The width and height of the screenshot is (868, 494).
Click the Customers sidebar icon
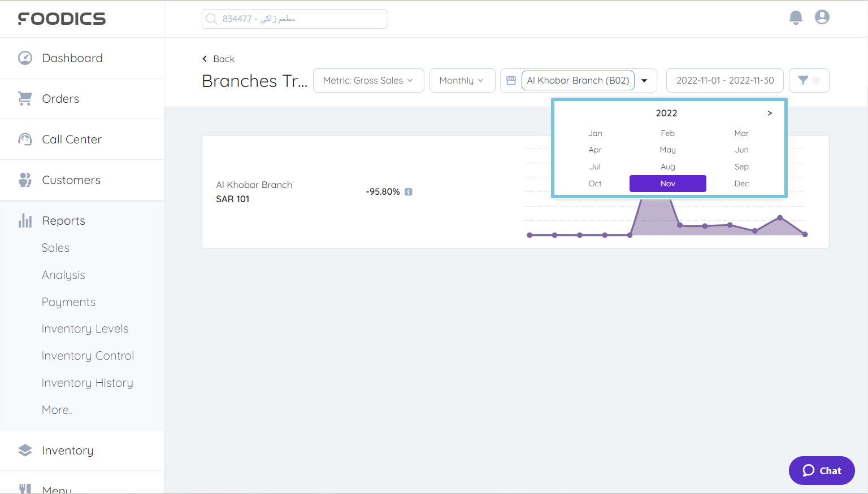pyautogui.click(x=25, y=180)
